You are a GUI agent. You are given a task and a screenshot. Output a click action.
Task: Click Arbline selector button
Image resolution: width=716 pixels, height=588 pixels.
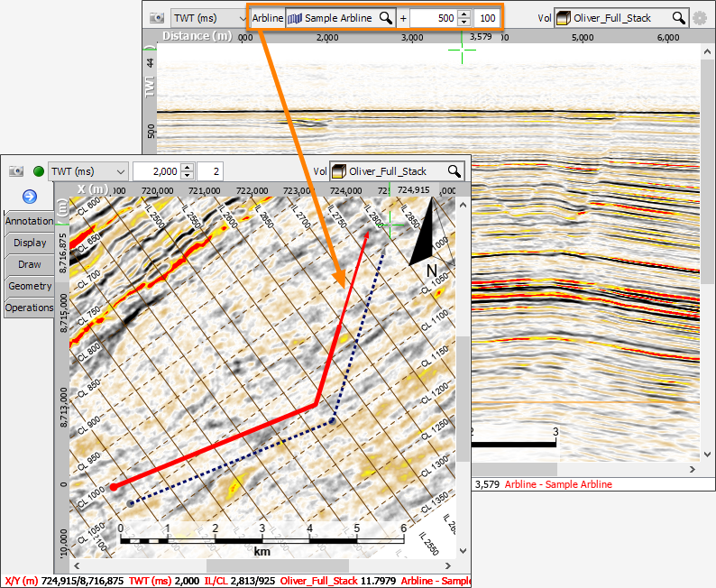click(268, 18)
